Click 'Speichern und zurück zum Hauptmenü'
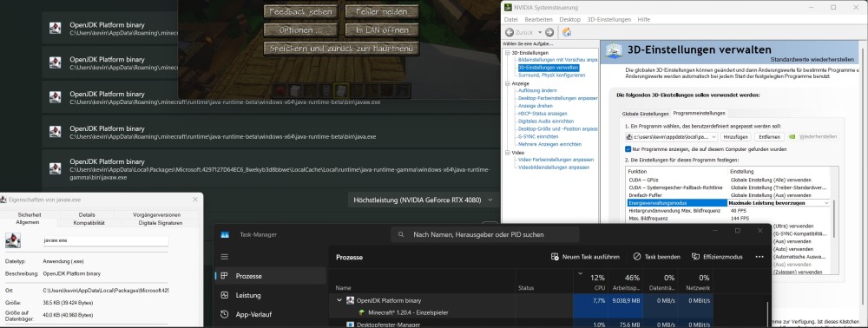The width and height of the screenshot is (868, 328). (x=341, y=49)
